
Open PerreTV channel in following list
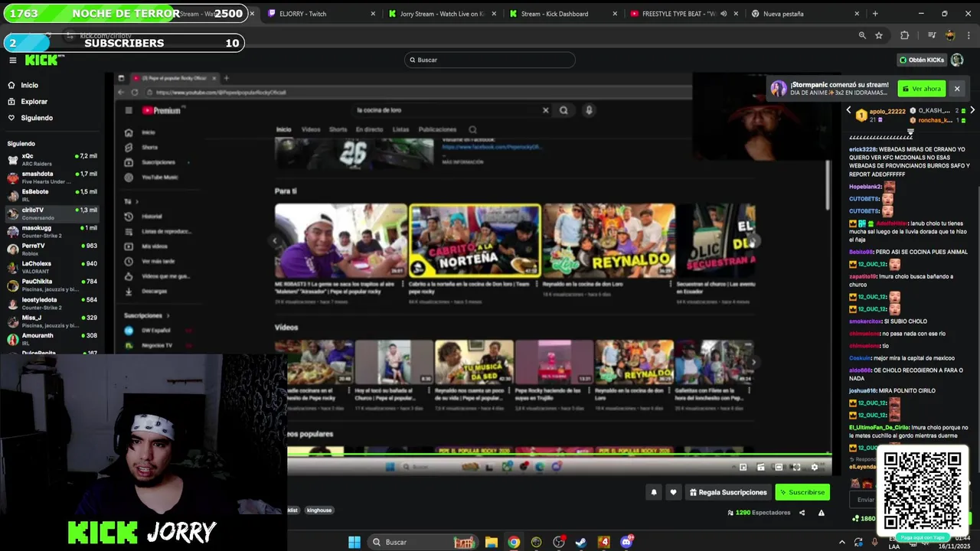(x=52, y=249)
